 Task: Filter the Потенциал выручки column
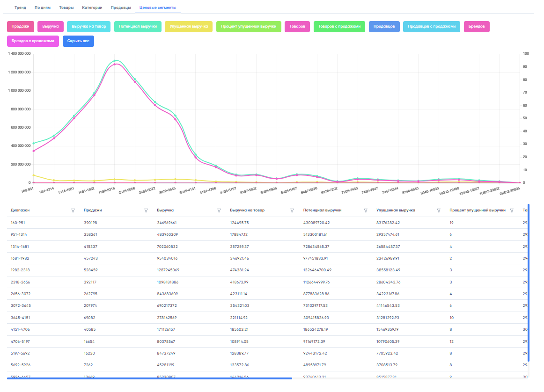pos(366,211)
